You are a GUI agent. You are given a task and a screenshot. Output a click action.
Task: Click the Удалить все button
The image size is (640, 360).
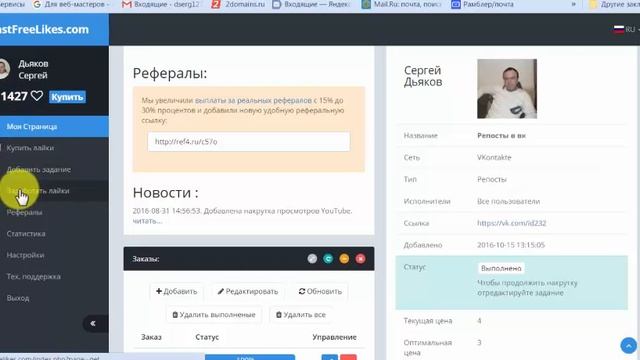[x=301, y=315]
